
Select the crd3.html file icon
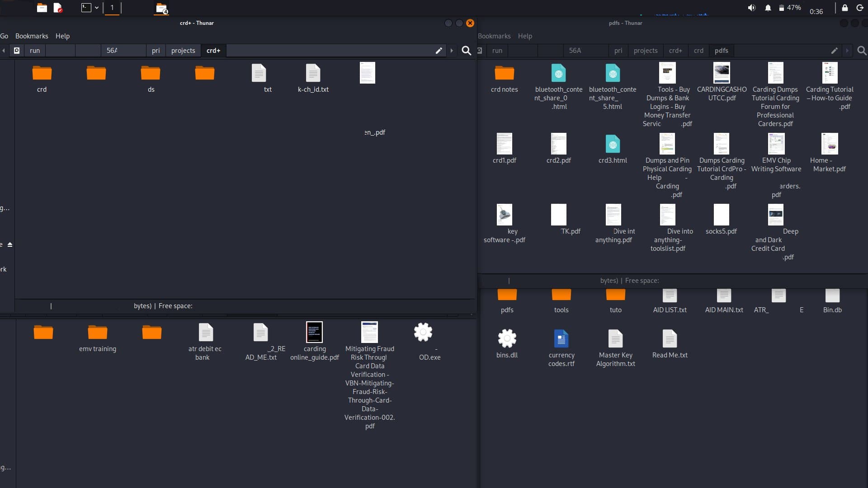[613, 144]
